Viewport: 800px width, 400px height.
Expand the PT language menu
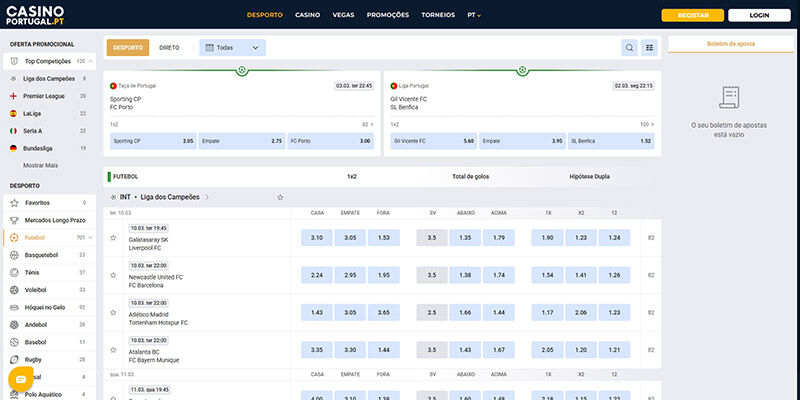click(474, 15)
